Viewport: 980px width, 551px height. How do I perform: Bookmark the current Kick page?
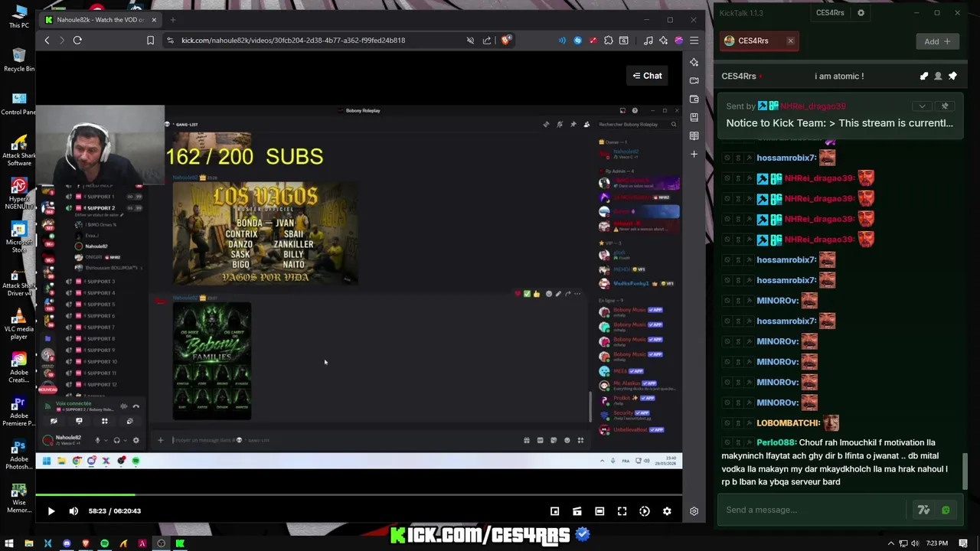150,41
